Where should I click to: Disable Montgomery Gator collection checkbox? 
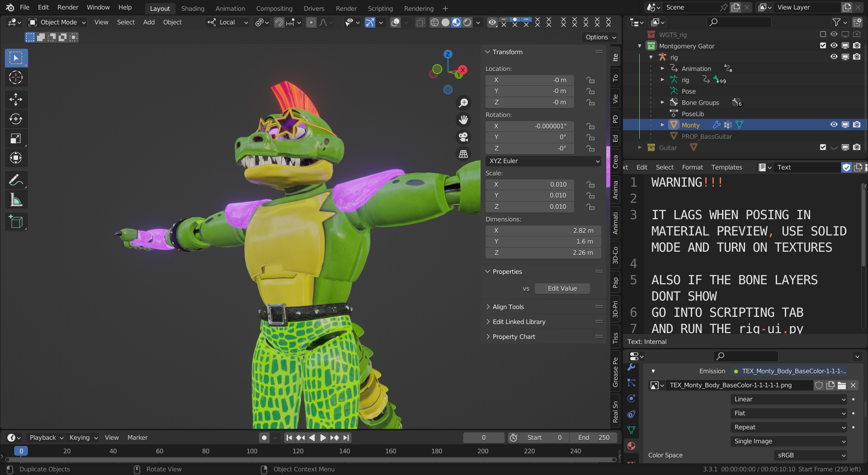click(822, 46)
